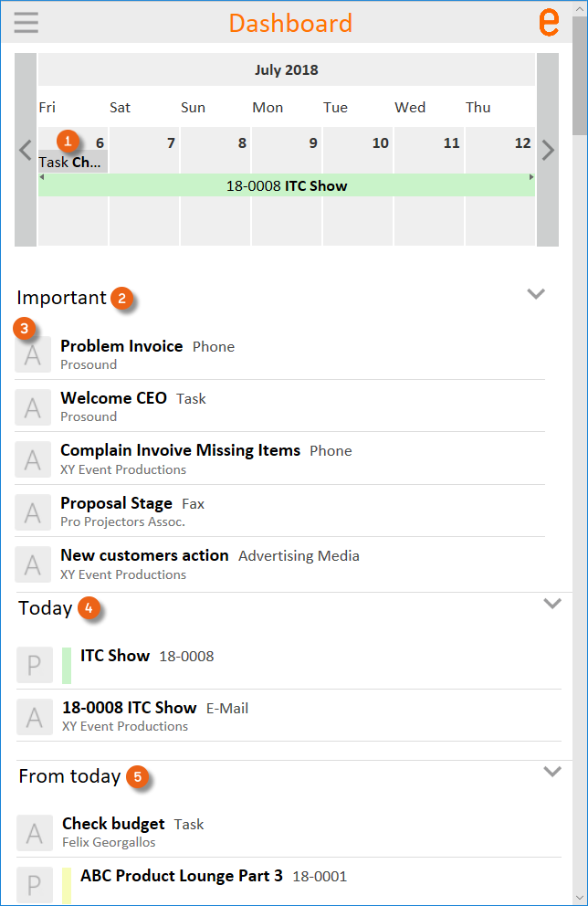Click project icon beside ITC Show
The width and height of the screenshot is (588, 906).
click(35, 665)
